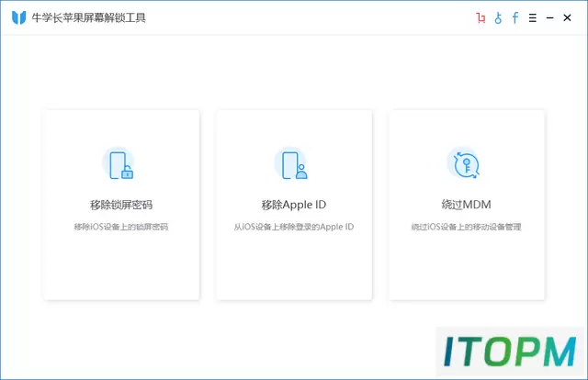This screenshot has height=380, width=588.
Task: Click the app logo in title bar
Action: coord(18,17)
